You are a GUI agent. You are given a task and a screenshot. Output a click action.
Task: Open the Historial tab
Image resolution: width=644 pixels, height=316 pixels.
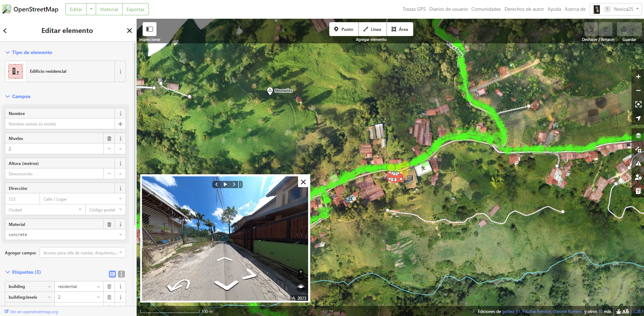click(x=109, y=9)
